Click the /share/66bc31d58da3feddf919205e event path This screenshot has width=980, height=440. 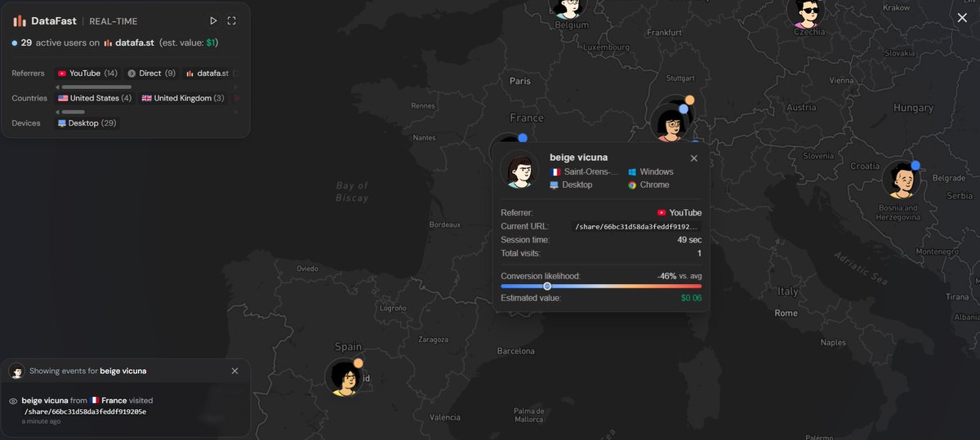tap(85, 411)
